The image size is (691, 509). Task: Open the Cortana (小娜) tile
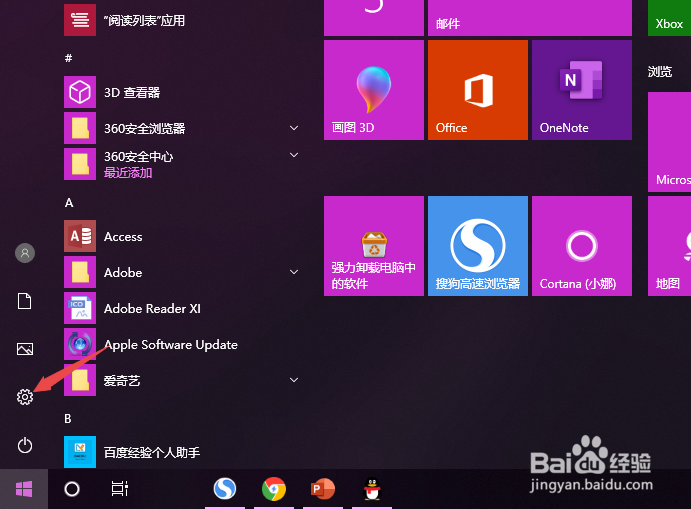[x=582, y=246]
